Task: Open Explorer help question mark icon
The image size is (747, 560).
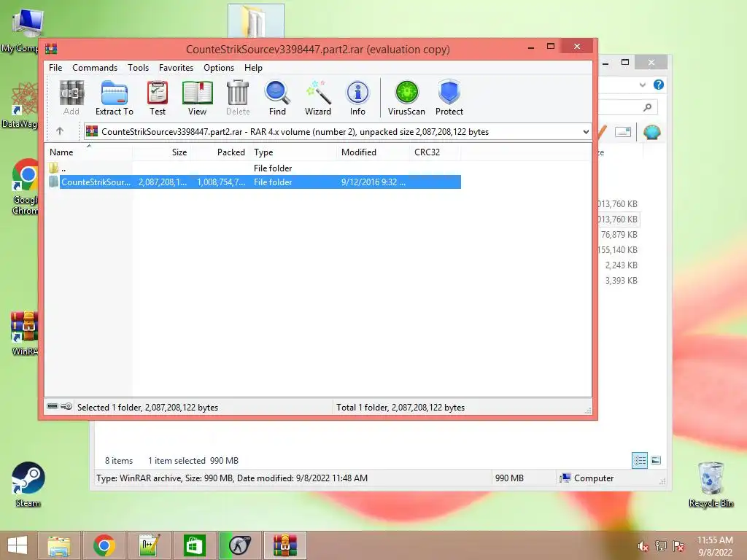Action: [x=659, y=85]
